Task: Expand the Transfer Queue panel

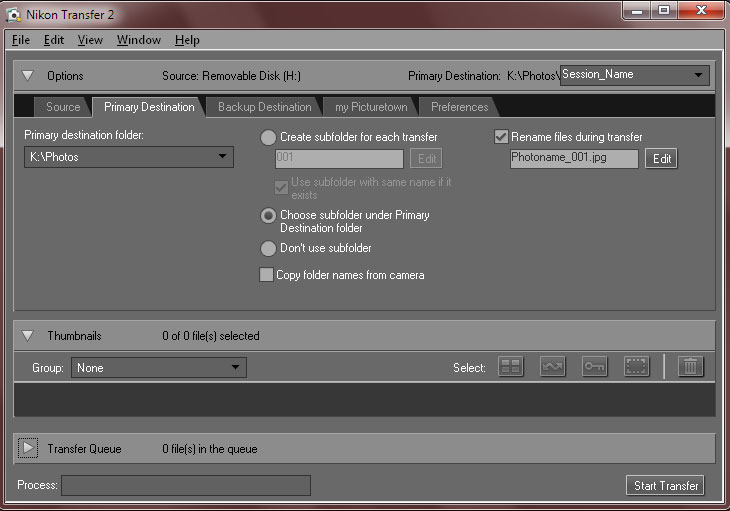Action: pyautogui.click(x=28, y=448)
